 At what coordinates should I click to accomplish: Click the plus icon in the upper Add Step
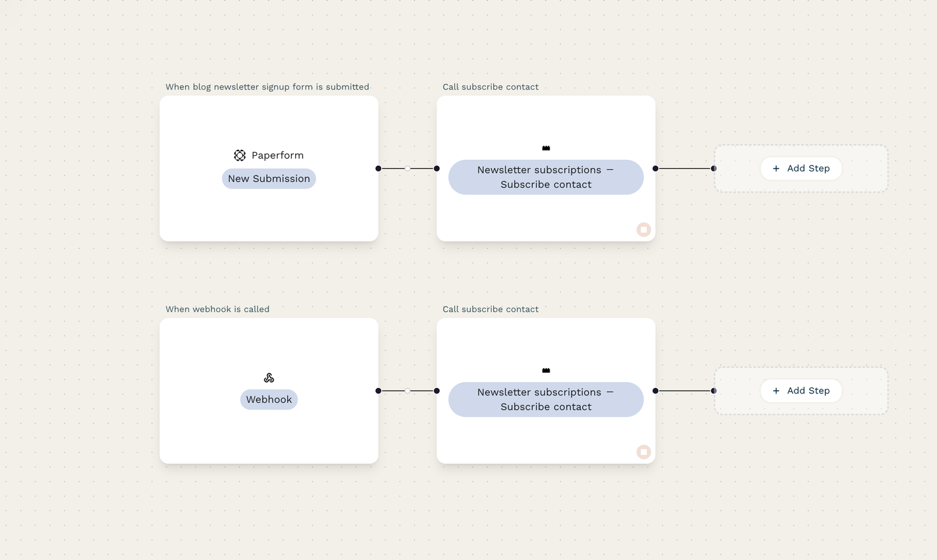pyautogui.click(x=776, y=168)
